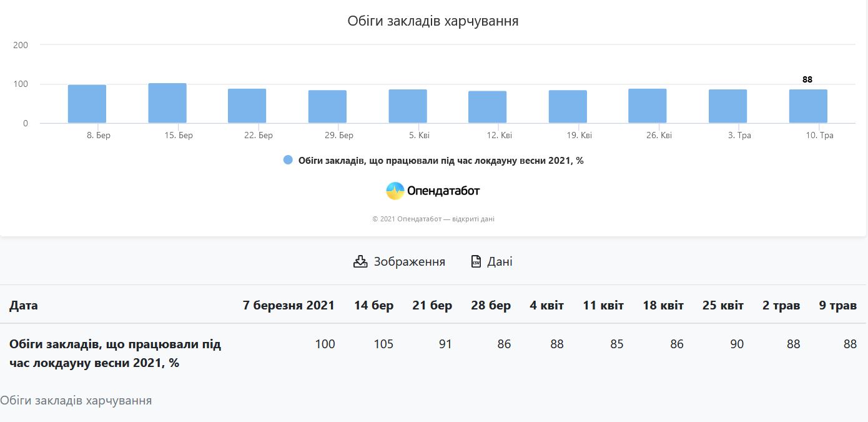
Task: Click the © 2021 Опендатабот copyright link
Action: 433,219
